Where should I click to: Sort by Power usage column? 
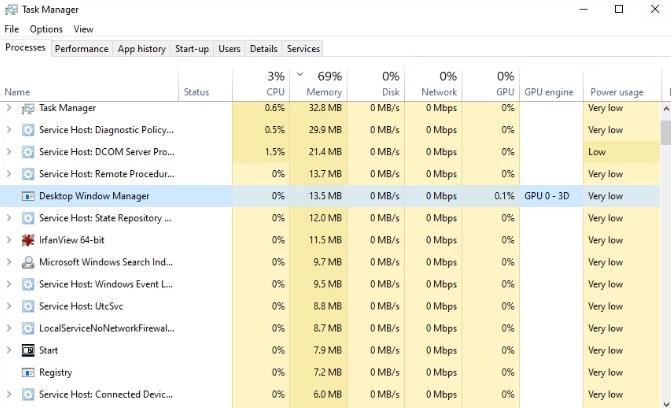coord(622,84)
